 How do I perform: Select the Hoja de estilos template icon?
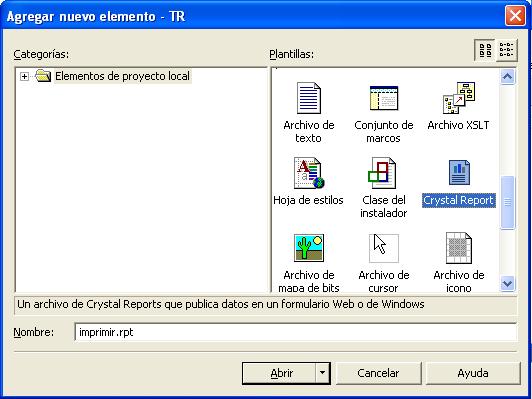[x=309, y=173]
